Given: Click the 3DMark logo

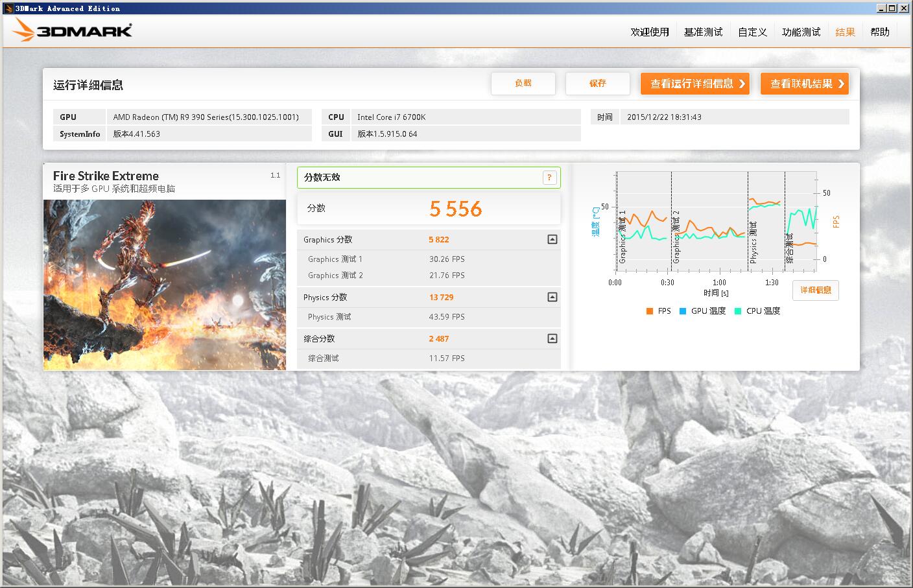Looking at the screenshot, I should click(x=72, y=30).
